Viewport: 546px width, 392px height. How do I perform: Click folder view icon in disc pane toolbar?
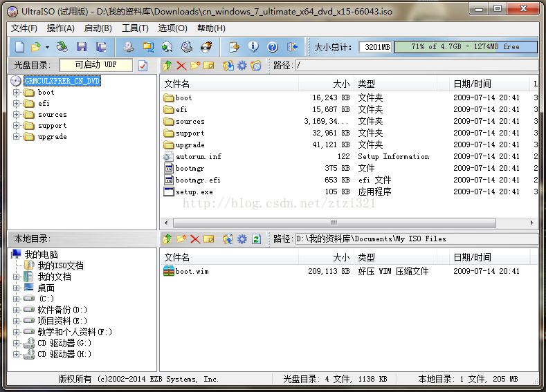(256, 66)
